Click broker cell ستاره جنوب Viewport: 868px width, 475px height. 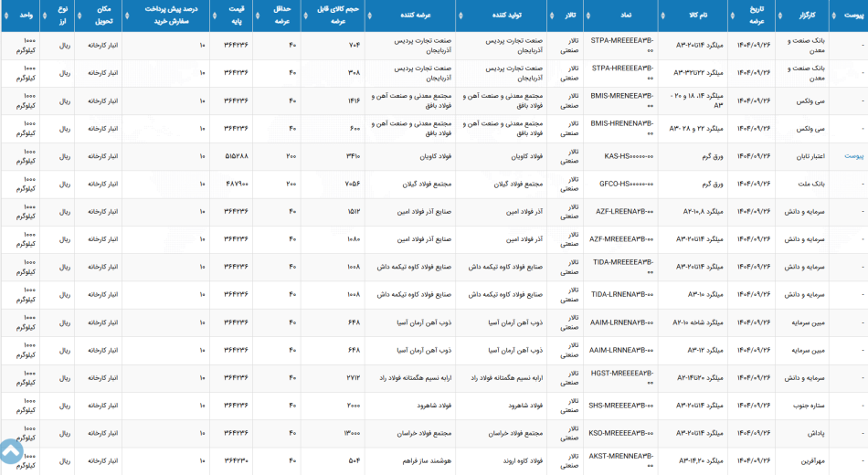(x=803, y=406)
